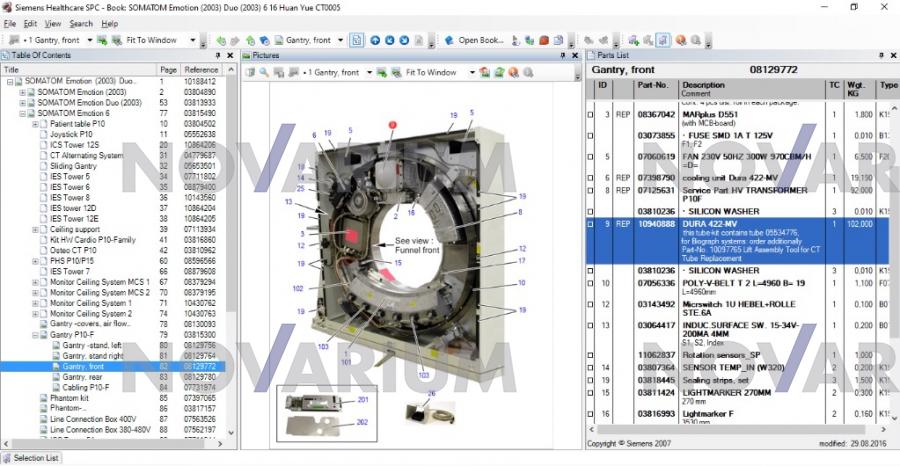Expand the Patient table P10 tree node
The image size is (900, 466).
point(35,124)
